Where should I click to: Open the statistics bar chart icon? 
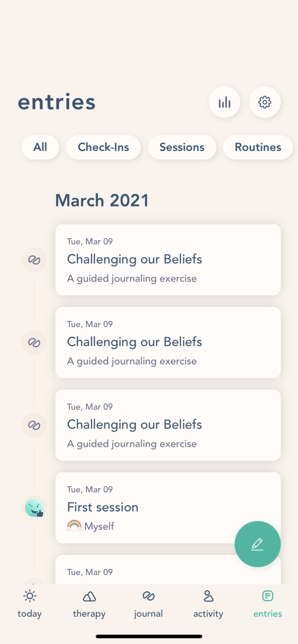pyautogui.click(x=225, y=102)
